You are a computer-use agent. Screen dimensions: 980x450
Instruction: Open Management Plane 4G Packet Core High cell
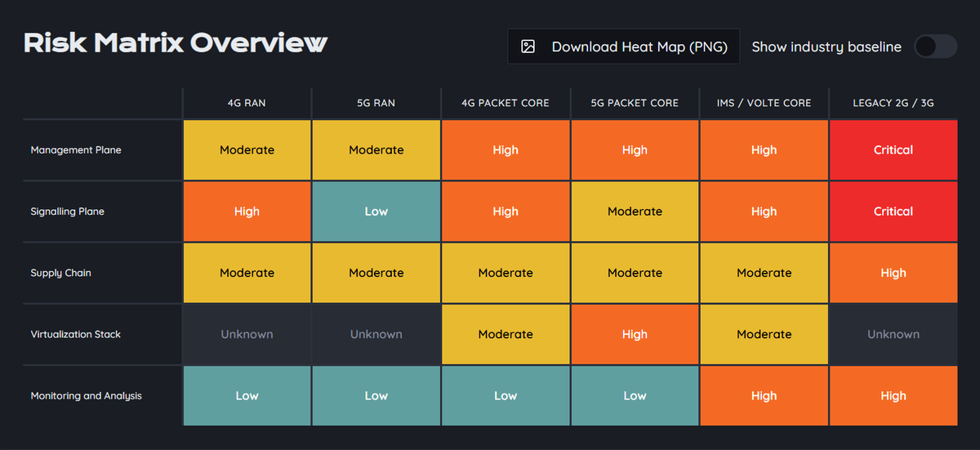click(x=506, y=150)
